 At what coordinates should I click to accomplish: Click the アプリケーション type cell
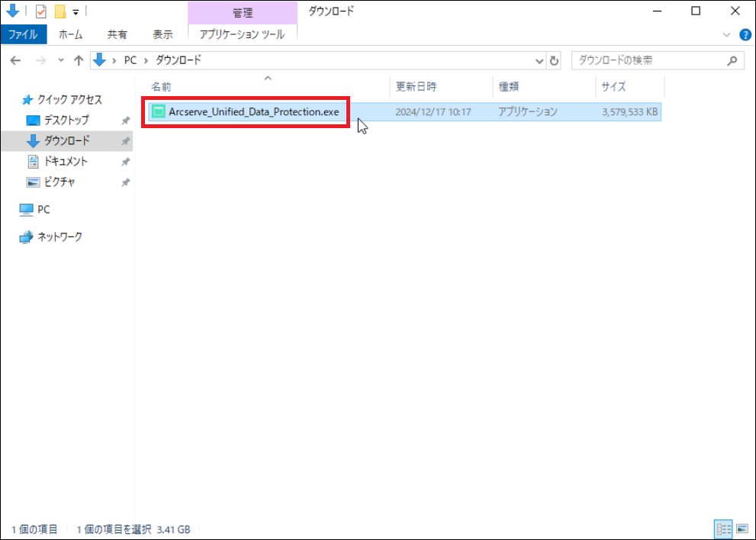pos(527,112)
